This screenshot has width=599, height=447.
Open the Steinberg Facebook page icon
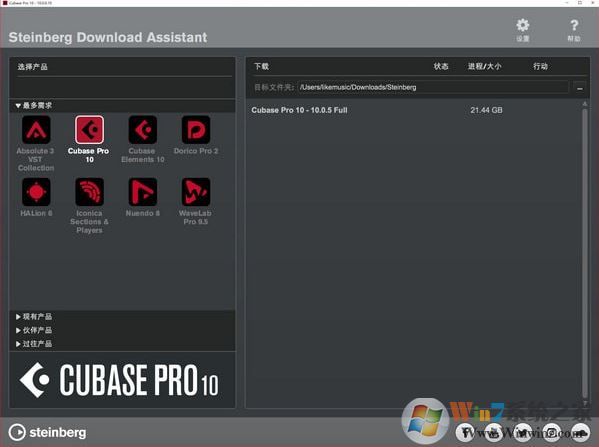(x=465, y=433)
